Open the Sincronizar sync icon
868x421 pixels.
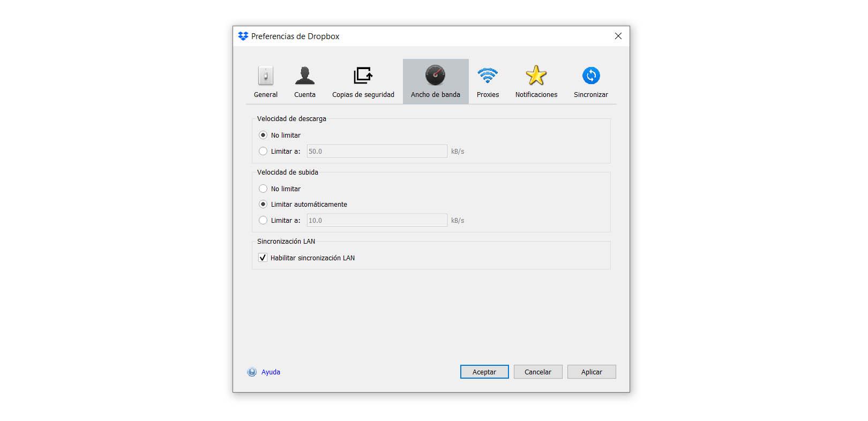[591, 76]
